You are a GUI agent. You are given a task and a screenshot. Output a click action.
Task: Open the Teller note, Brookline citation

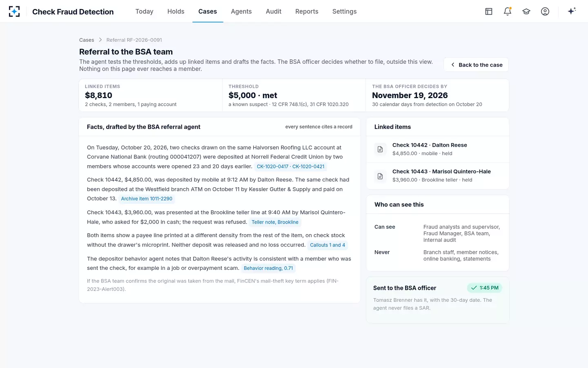tap(275, 222)
